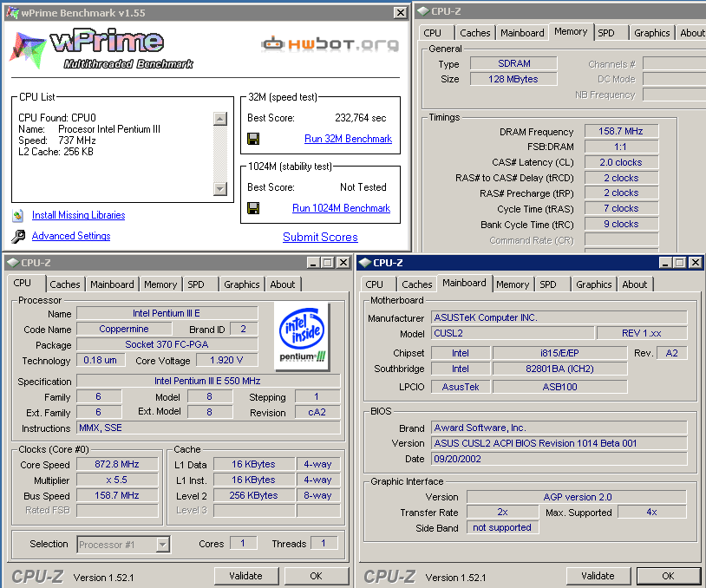Click the Core Speed value field
706x588 pixels.
pos(116,465)
